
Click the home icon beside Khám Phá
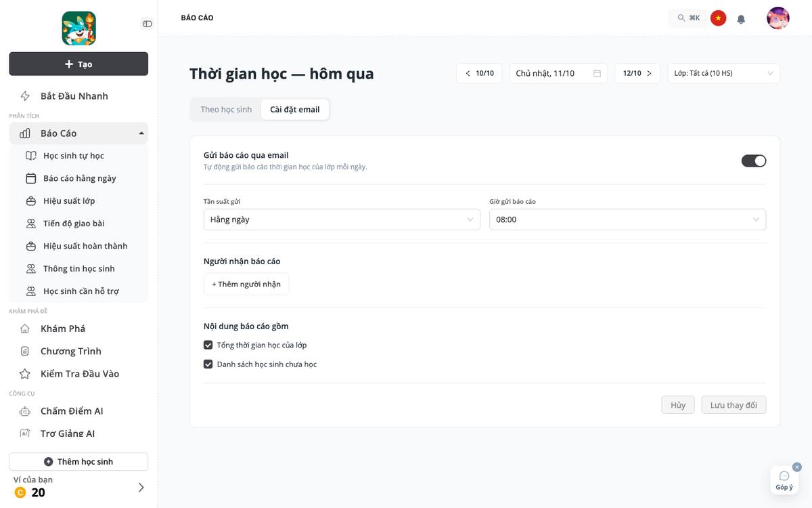click(25, 329)
